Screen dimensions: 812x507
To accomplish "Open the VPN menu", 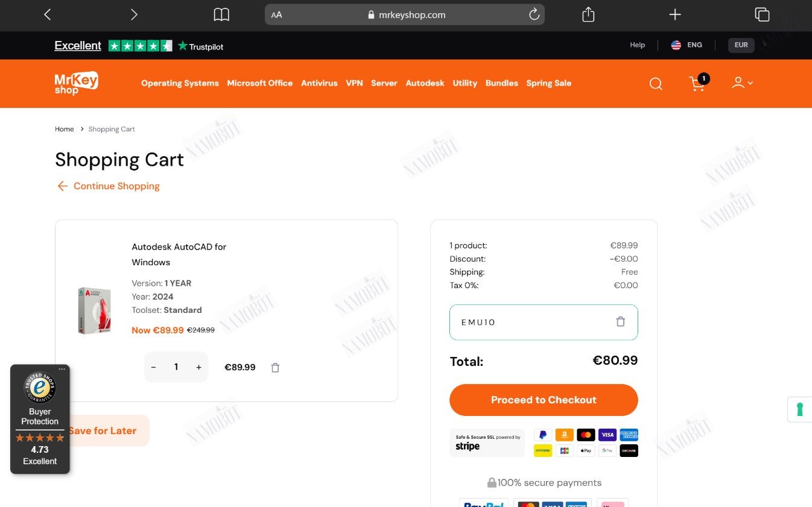I will (354, 83).
